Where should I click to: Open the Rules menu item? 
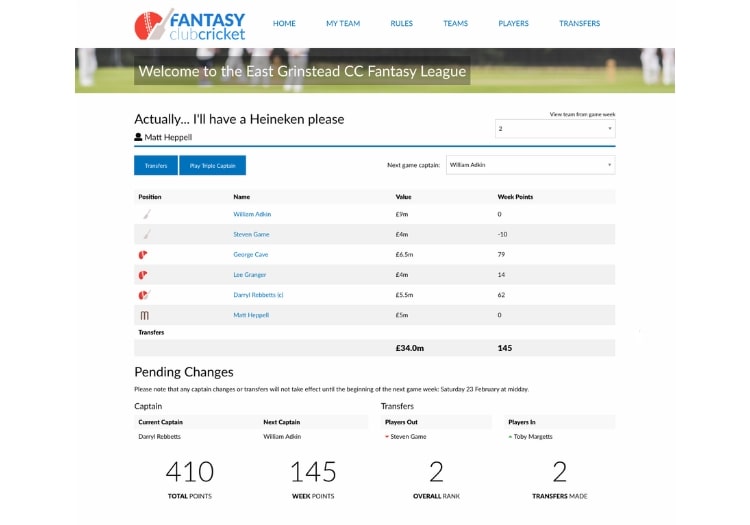pos(401,23)
